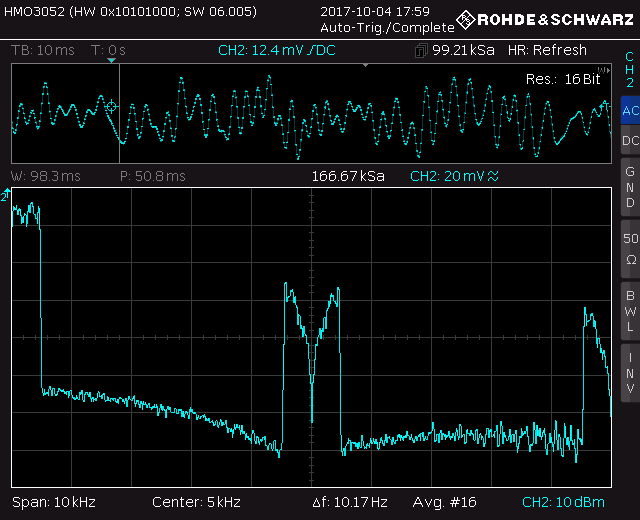This screenshot has width=640, height=520.
Task: Toggle INV channel inversion
Action: point(630,373)
